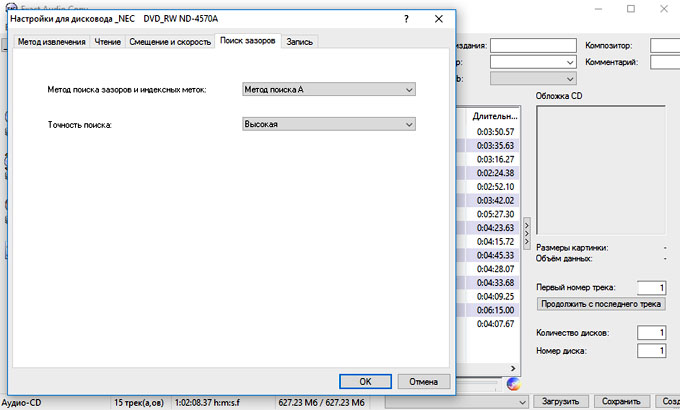Close the drive settings dialog with X
680x410 pixels.
click(438, 19)
